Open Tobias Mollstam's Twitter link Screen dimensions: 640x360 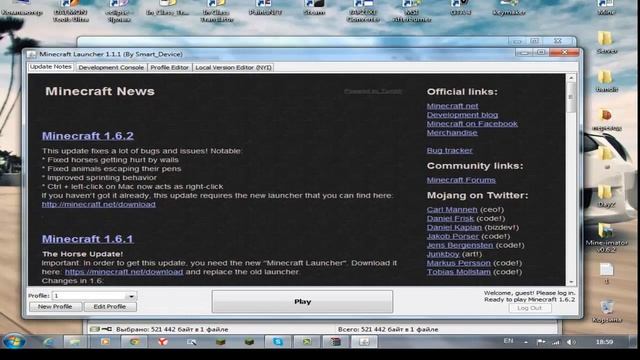click(x=458, y=272)
